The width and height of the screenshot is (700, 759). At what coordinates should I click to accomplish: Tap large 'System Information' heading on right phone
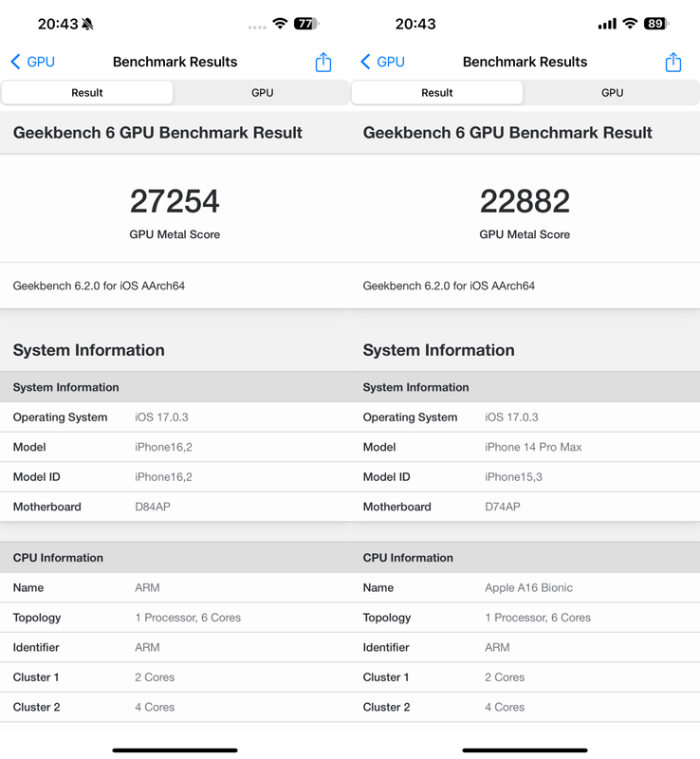tap(438, 350)
